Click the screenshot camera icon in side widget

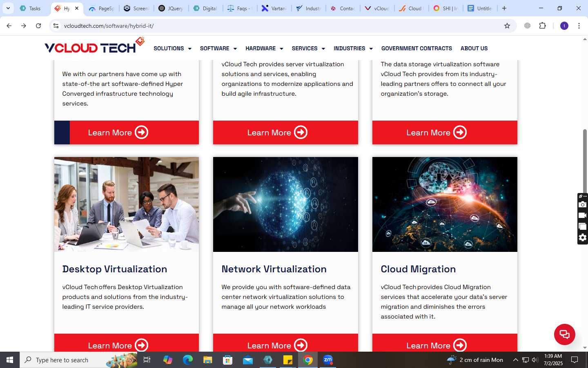click(x=583, y=204)
